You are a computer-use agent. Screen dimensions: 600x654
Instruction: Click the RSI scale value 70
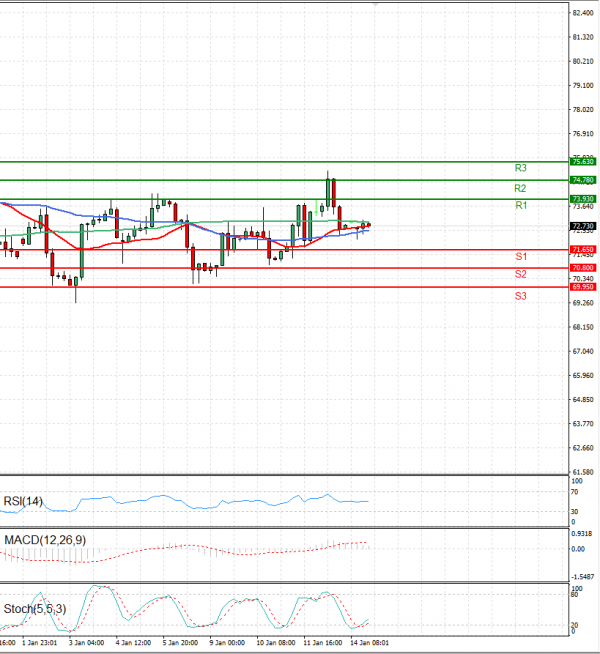(575, 492)
